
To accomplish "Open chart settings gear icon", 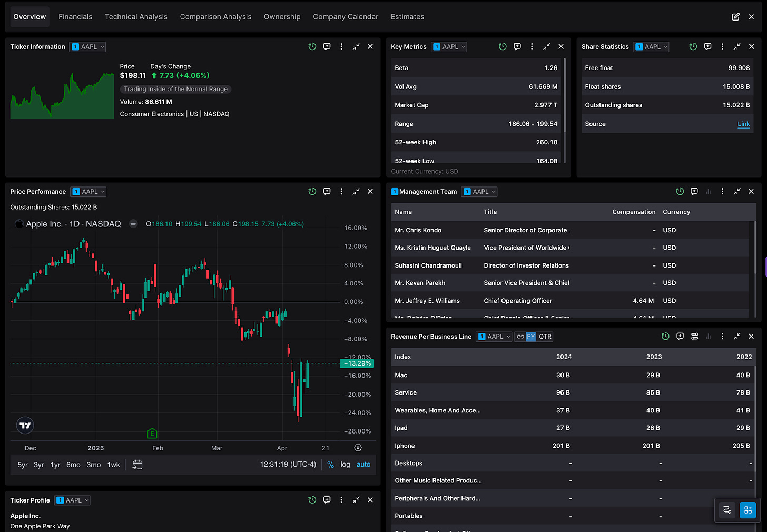I will 358,448.
